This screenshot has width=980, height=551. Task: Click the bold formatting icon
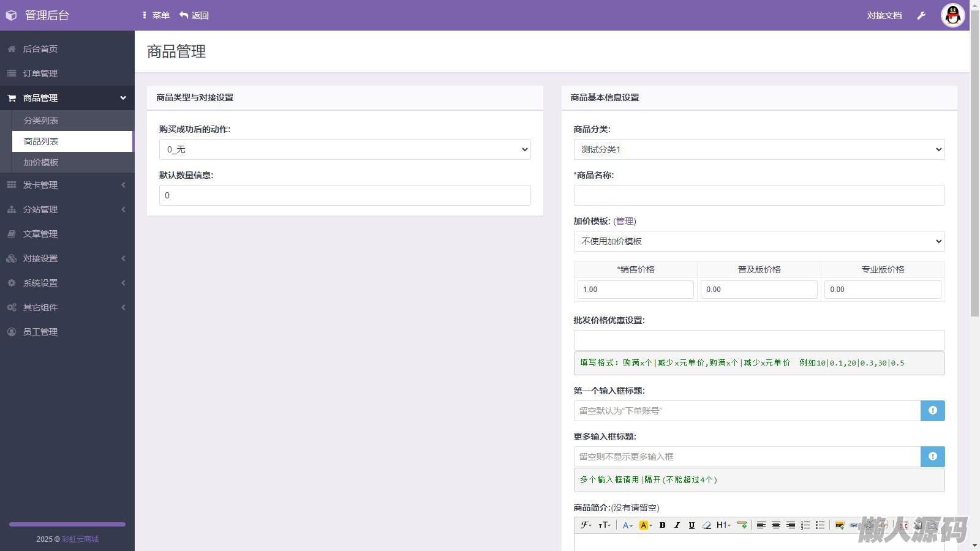[x=662, y=525]
